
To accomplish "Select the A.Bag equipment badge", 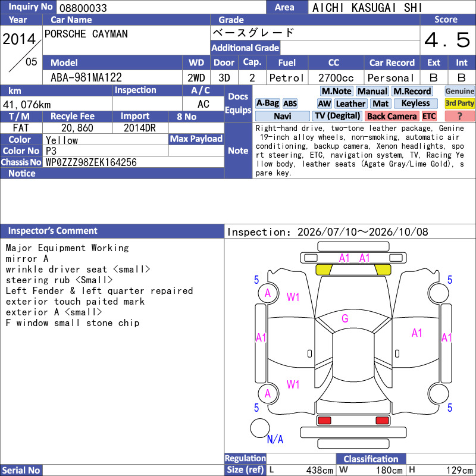I will (267, 104).
